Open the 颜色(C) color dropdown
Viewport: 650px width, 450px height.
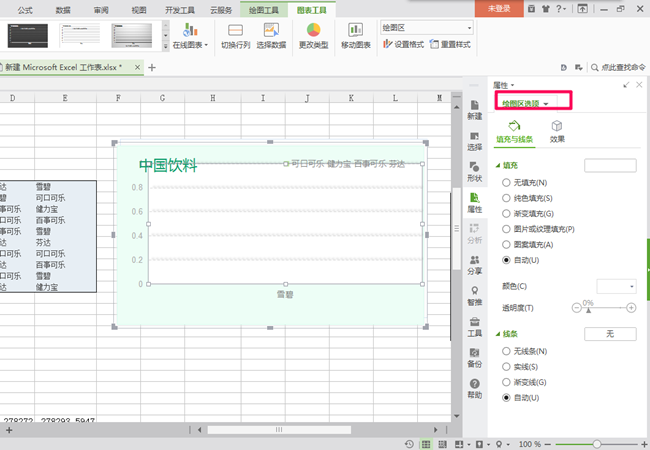[x=616, y=286]
